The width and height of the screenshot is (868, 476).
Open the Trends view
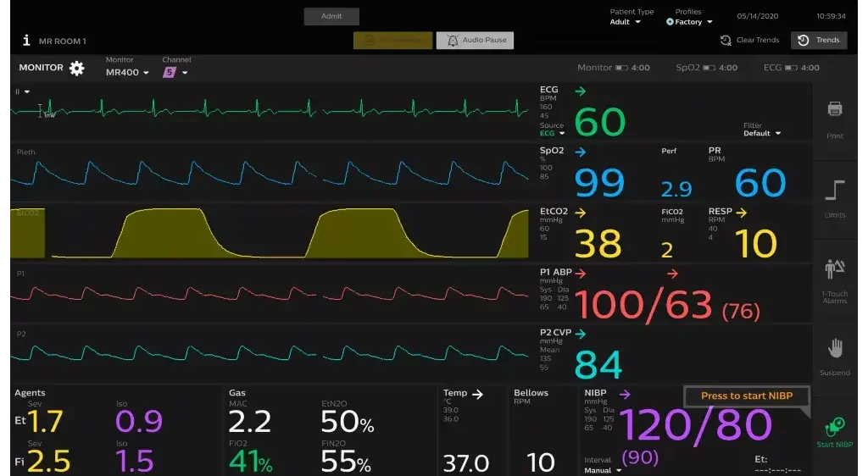tap(819, 41)
